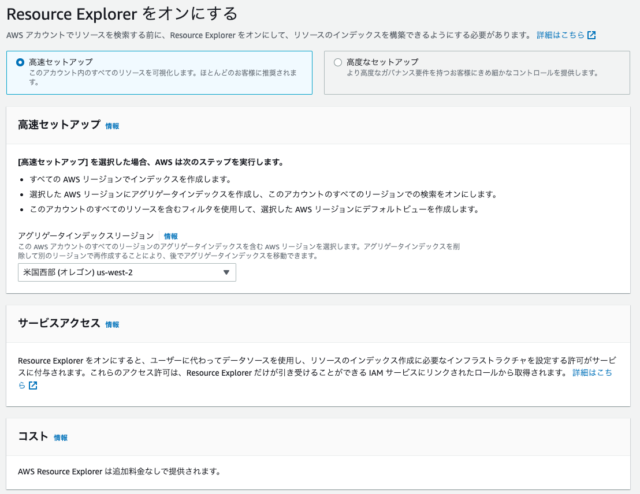Click bullet about デフォルトビューを作成します
The height and width of the screenshot is (494, 640).
254,209
